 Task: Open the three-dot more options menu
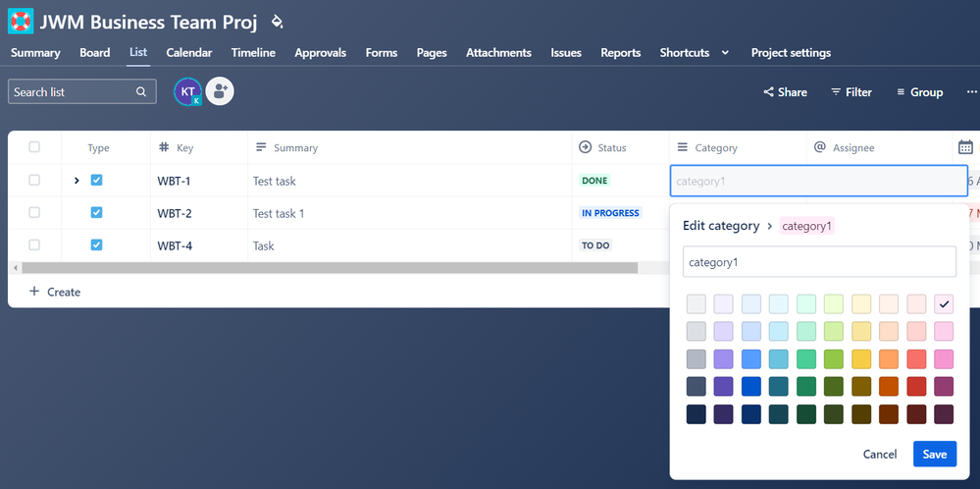click(x=971, y=92)
